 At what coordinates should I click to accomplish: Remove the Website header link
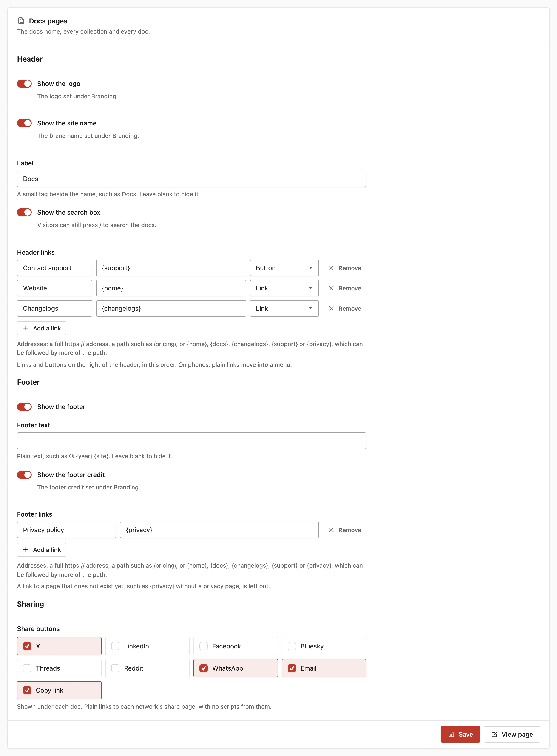click(x=345, y=288)
